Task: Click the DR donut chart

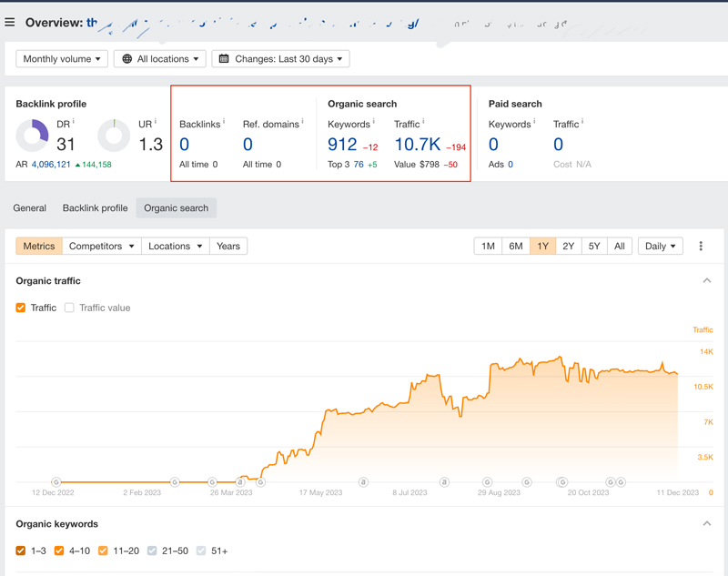Action: pos(32,136)
